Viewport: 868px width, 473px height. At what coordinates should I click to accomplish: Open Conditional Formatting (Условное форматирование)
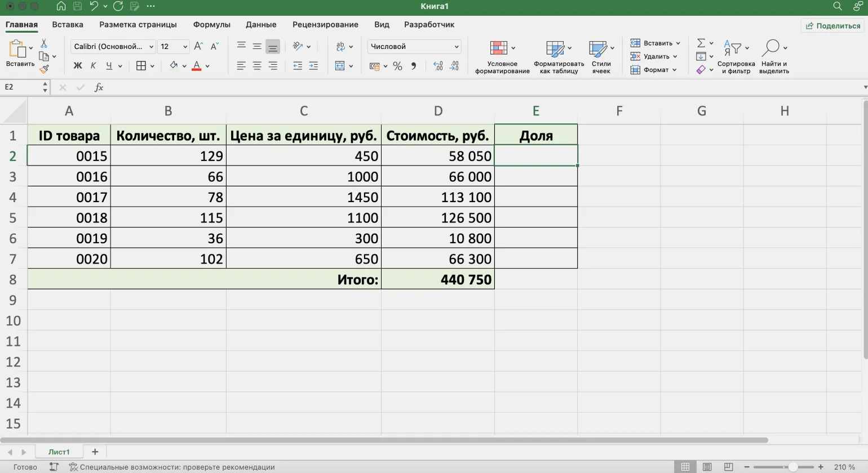pyautogui.click(x=502, y=57)
